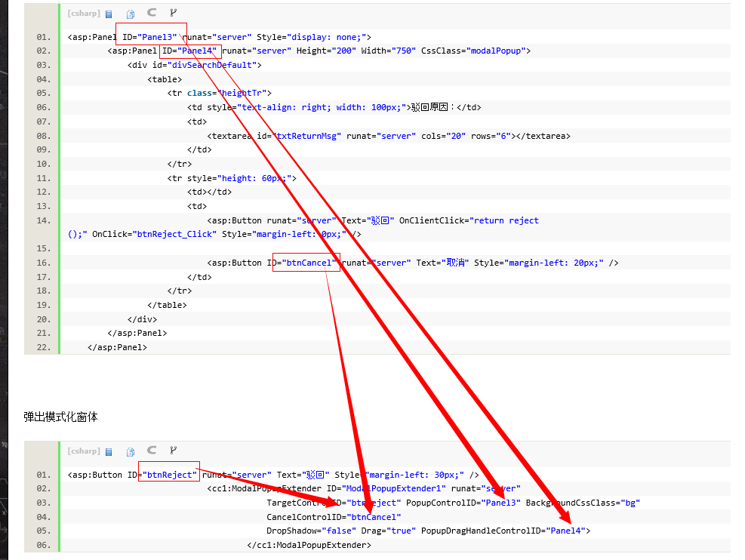
Task: Click the [csharp] label of the second code block
Action: point(84,451)
